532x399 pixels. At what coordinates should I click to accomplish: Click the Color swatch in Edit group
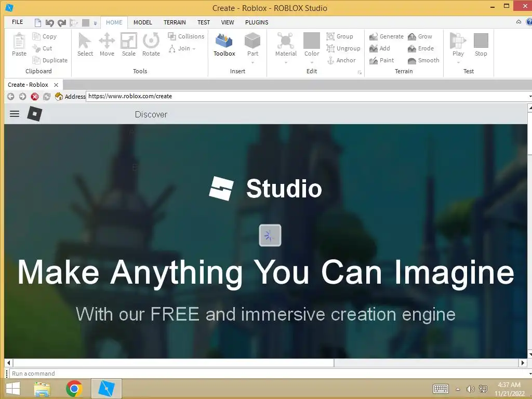tap(312, 42)
